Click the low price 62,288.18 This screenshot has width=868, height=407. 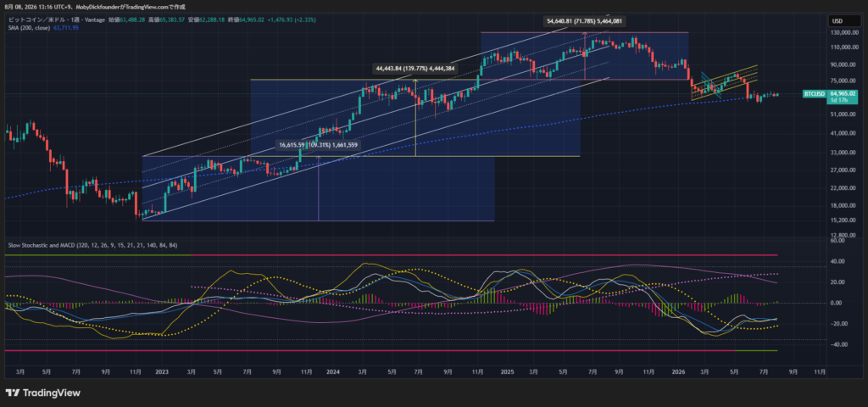pyautogui.click(x=213, y=20)
